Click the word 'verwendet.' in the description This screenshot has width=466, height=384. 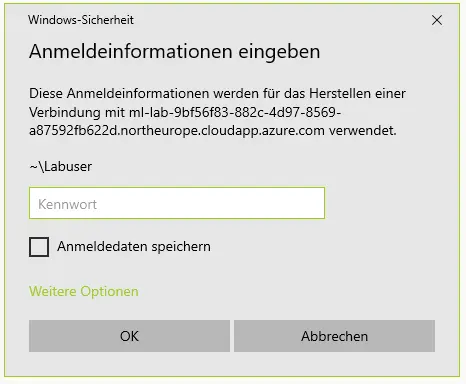click(363, 131)
